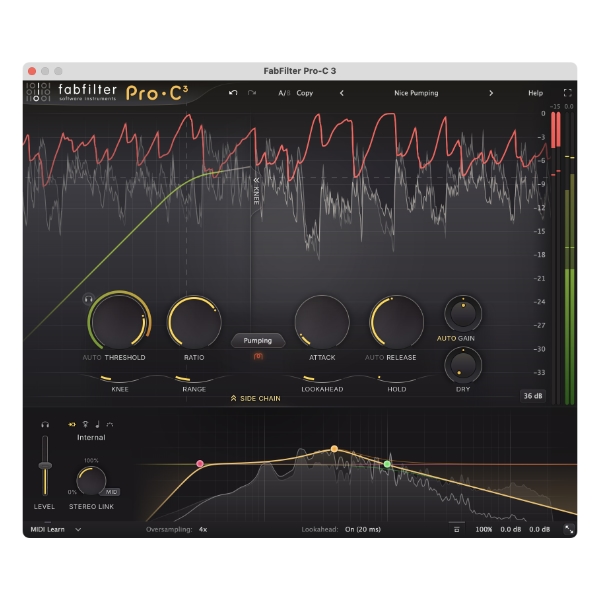Select the second side chain source icon
600x600 pixels.
click(x=85, y=424)
